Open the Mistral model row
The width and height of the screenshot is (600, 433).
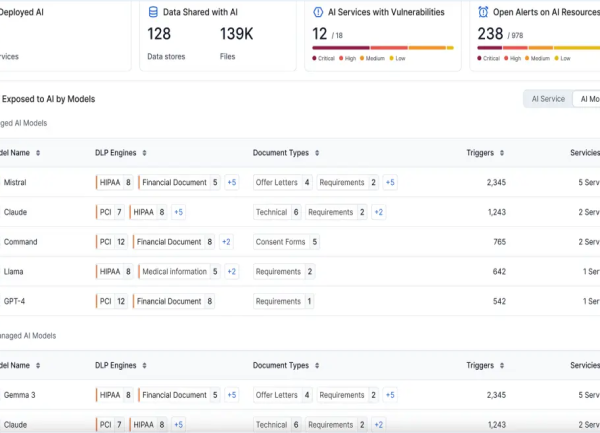[300, 182]
